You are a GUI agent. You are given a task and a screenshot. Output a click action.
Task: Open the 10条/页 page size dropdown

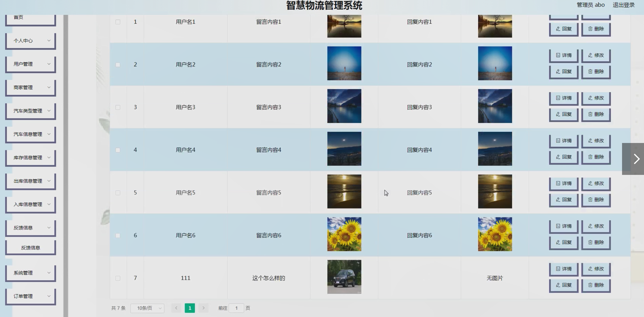click(147, 308)
